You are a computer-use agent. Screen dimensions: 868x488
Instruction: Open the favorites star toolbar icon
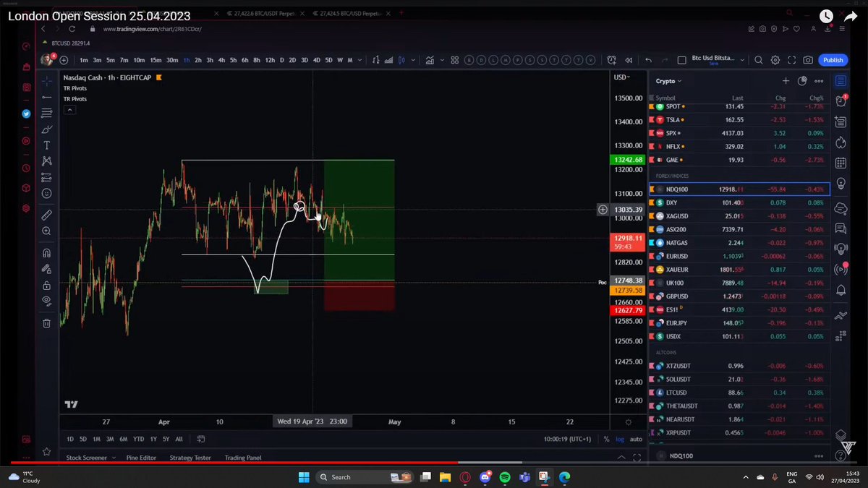click(46, 452)
